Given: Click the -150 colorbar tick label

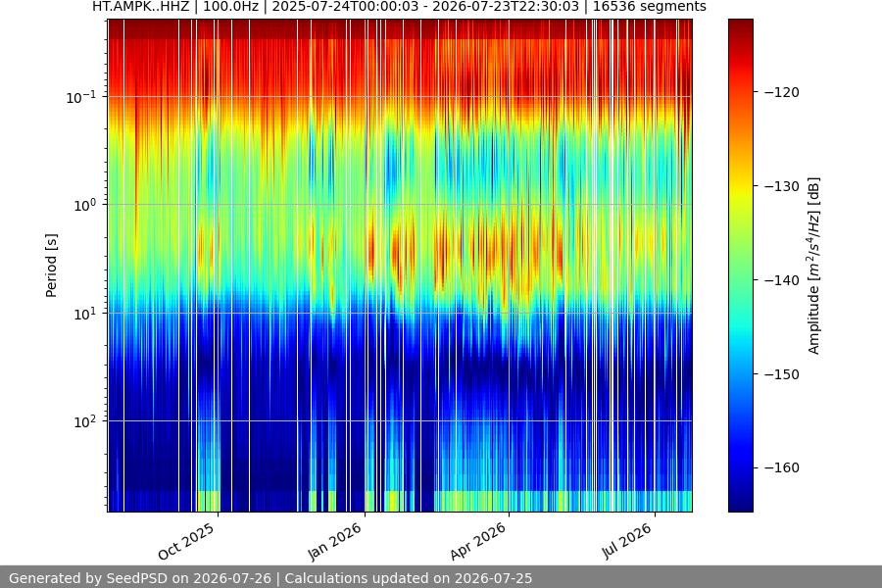Looking at the screenshot, I should (782, 373).
